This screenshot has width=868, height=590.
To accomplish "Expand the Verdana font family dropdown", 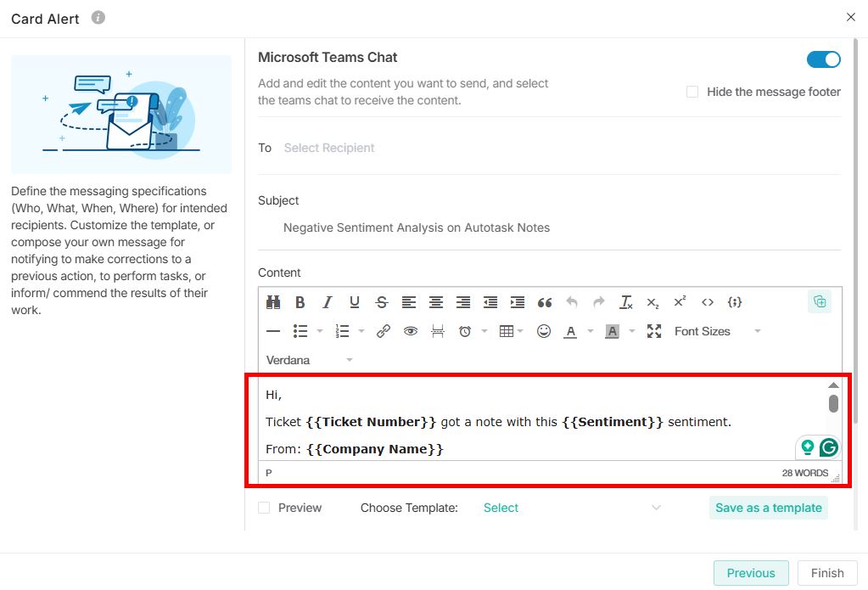I will coord(309,360).
